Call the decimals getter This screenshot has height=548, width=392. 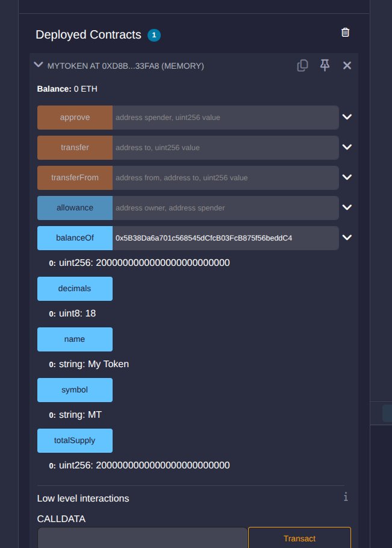coord(75,289)
